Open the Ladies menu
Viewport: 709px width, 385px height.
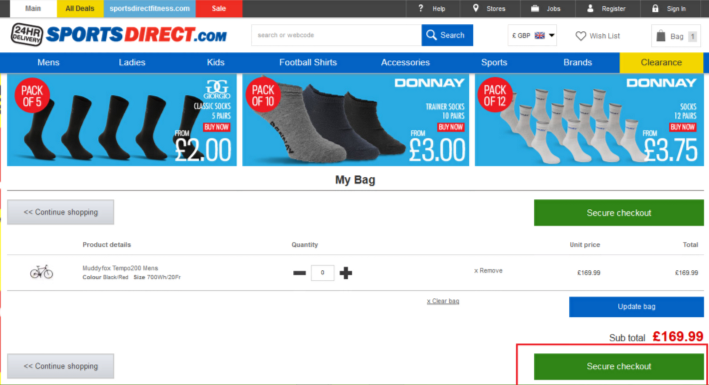[132, 62]
